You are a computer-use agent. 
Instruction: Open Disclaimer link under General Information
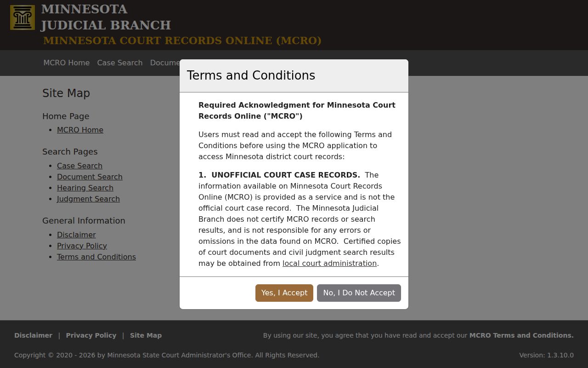click(76, 235)
